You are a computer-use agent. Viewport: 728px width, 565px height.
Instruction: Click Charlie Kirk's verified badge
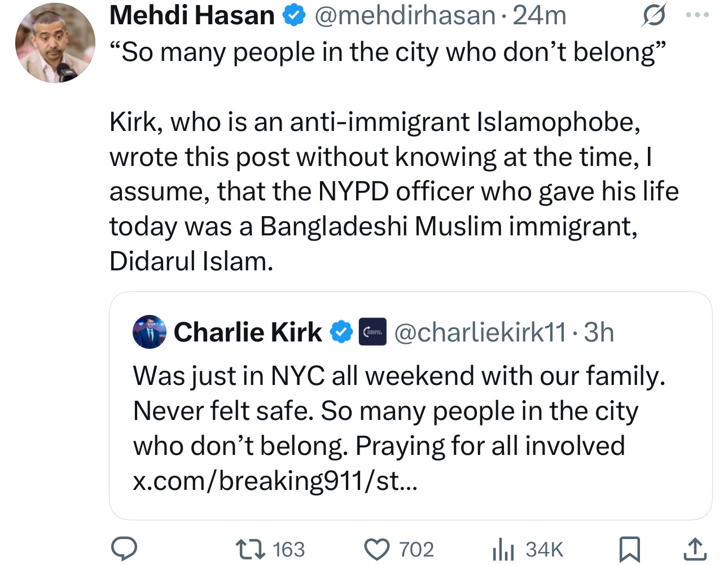pyautogui.click(x=341, y=332)
